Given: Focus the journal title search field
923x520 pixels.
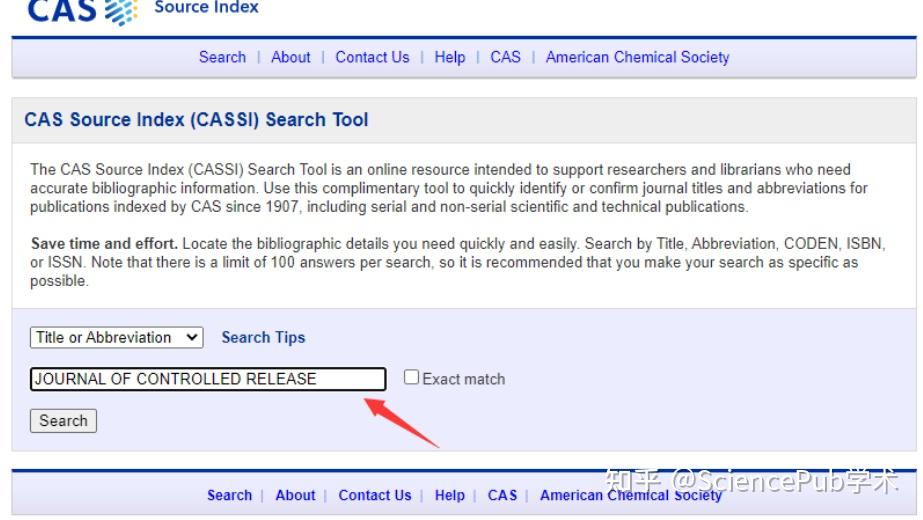Looking at the screenshot, I should (x=208, y=379).
